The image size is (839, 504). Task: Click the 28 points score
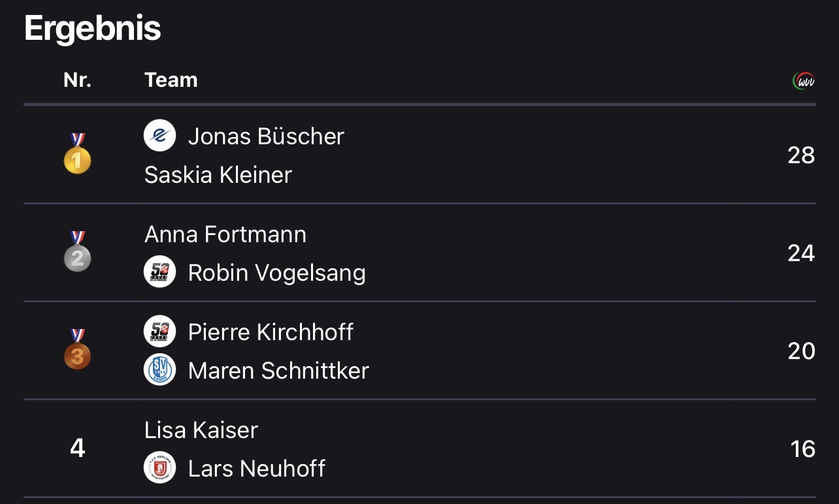pos(801,155)
